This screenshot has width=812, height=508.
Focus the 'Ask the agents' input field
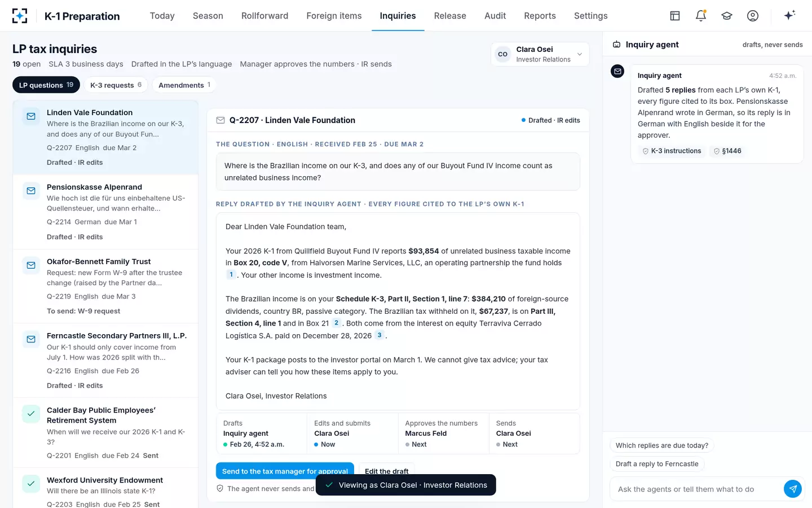[x=697, y=489]
